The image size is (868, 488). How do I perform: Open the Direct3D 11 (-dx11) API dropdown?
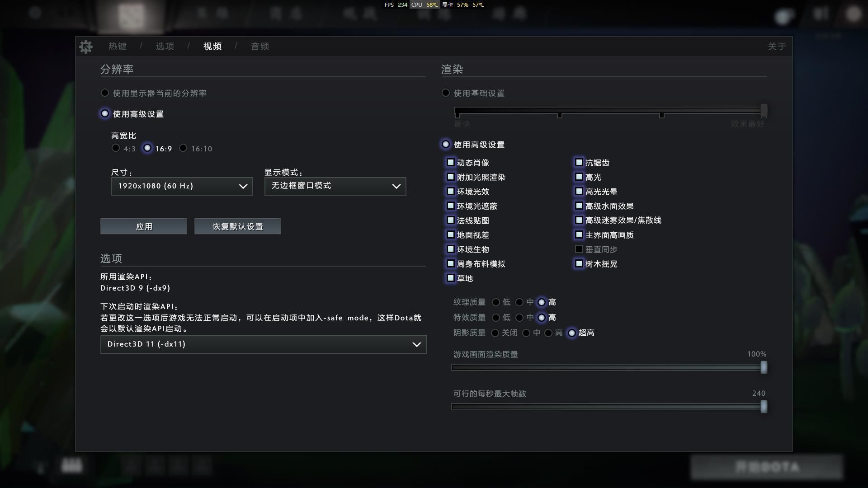coord(263,344)
